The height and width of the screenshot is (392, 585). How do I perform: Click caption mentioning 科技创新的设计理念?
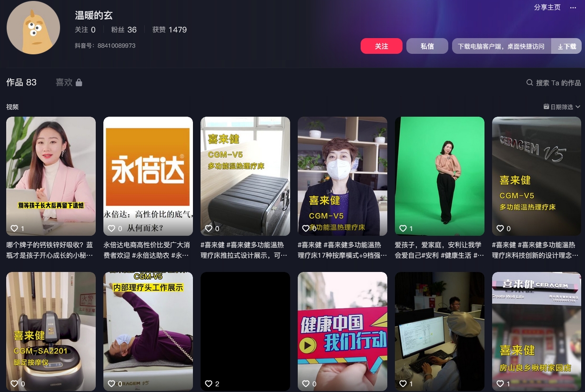pyautogui.click(x=536, y=250)
